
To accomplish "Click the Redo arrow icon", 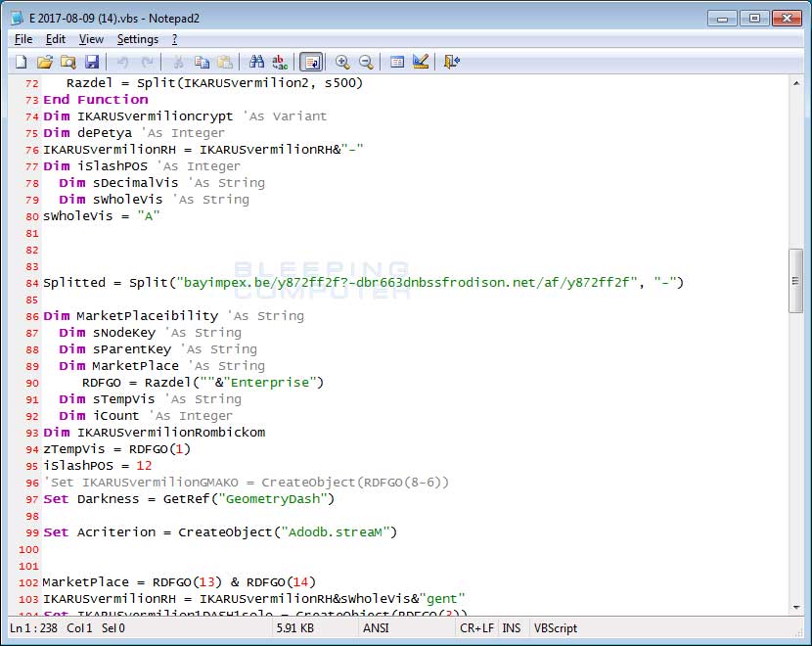I will coord(147,63).
